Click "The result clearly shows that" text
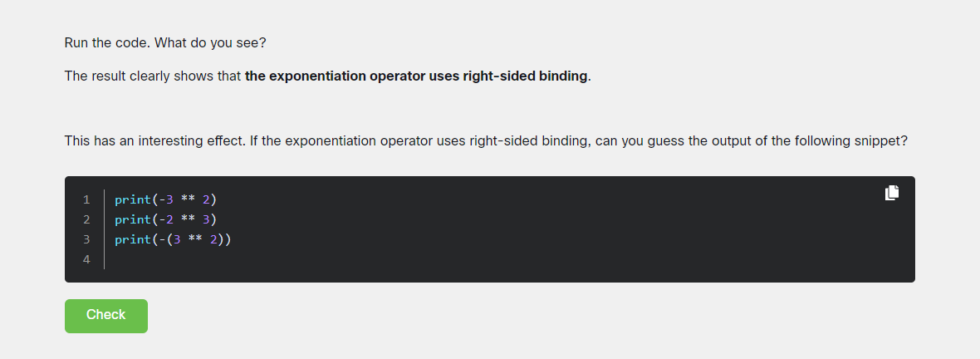Image resolution: width=980 pixels, height=359 pixels. tap(153, 76)
